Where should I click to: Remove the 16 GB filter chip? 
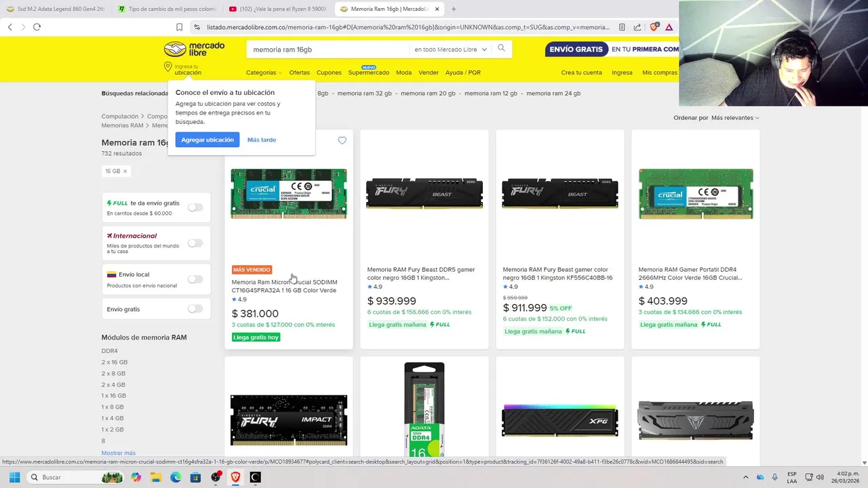(125, 171)
